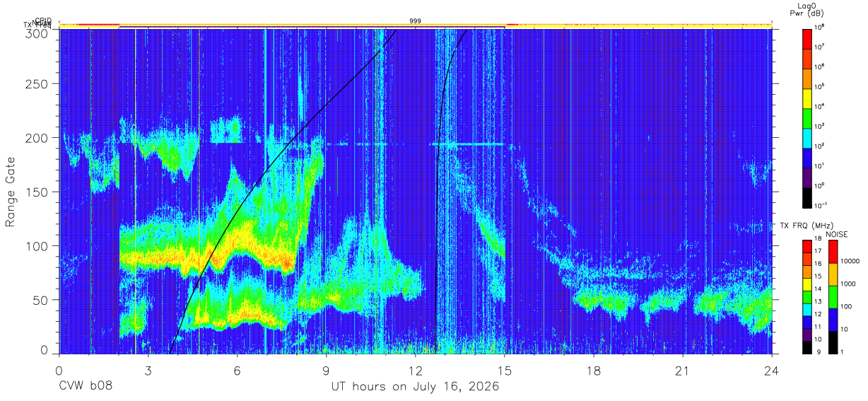The height and width of the screenshot is (401, 868).
Task: Select the yellow segment of the Lag0 power colorbar
Action: coord(808,98)
